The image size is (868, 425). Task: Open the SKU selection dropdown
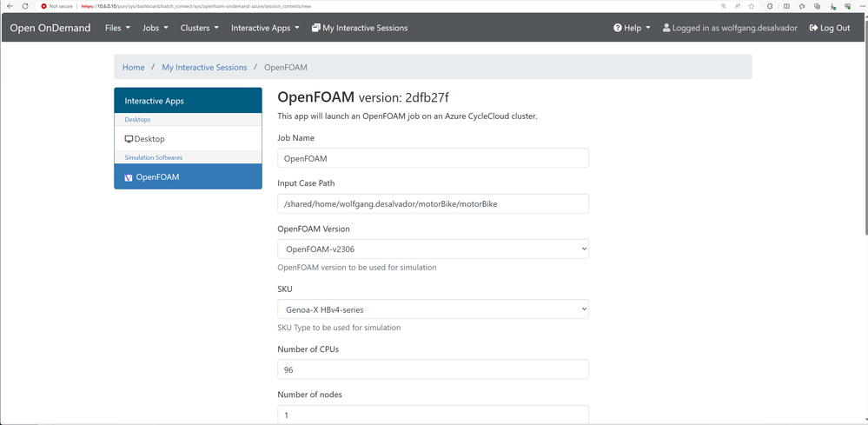433,309
